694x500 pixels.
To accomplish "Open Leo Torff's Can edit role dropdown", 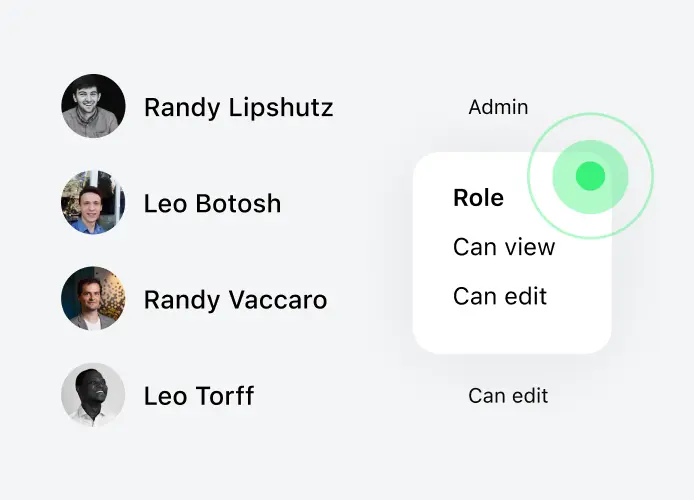I will coord(508,396).
